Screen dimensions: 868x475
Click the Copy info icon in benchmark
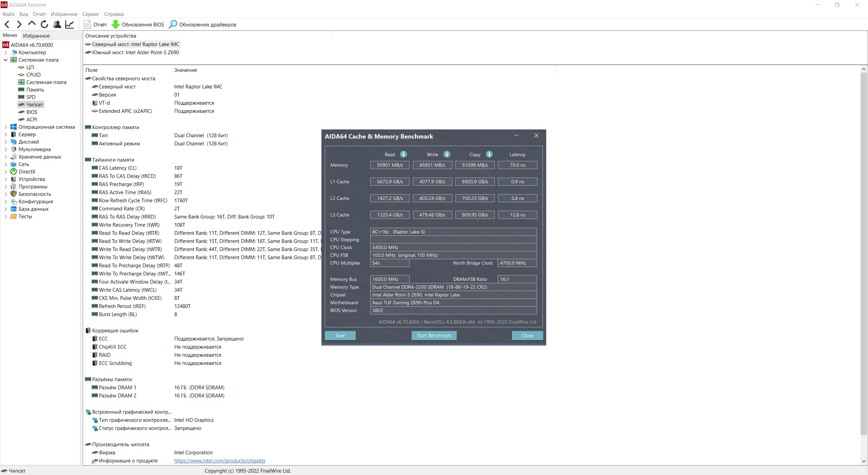click(x=489, y=154)
